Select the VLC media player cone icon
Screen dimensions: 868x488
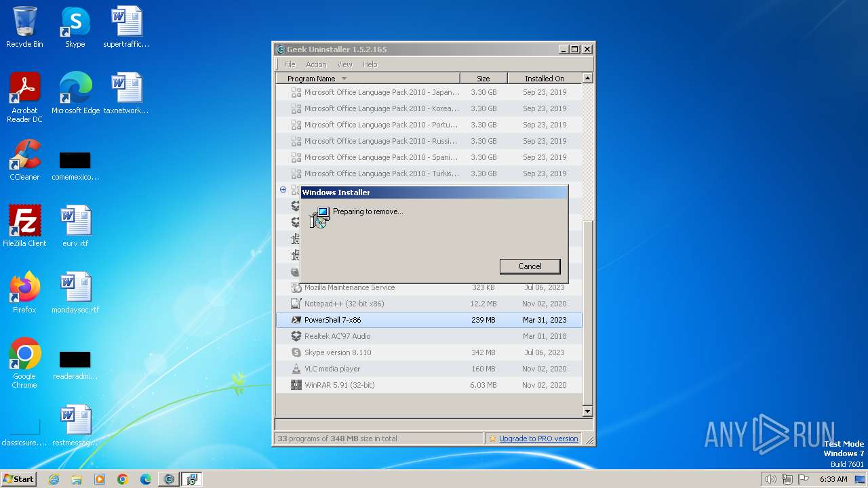[x=296, y=369]
